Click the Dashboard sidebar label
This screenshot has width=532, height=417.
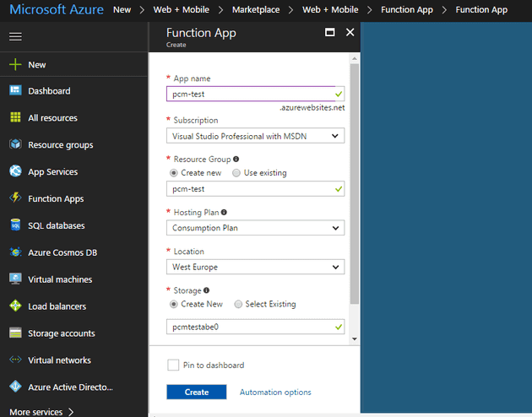49,91
